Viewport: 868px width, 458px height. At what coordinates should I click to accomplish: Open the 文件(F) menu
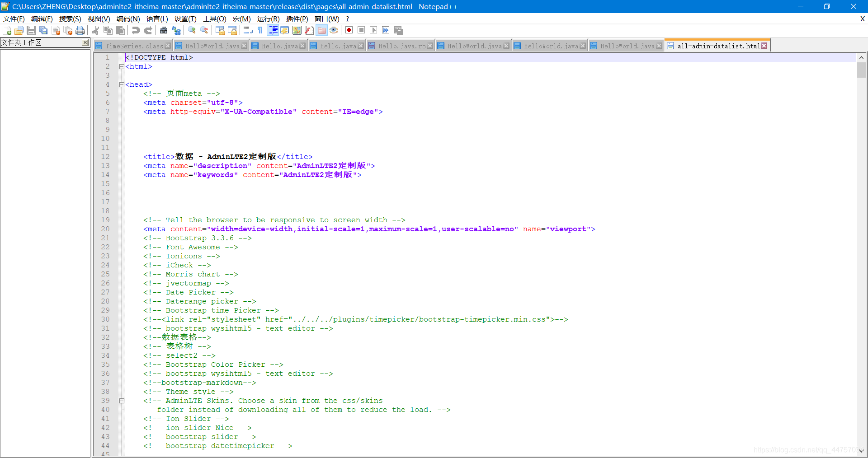[14, 19]
